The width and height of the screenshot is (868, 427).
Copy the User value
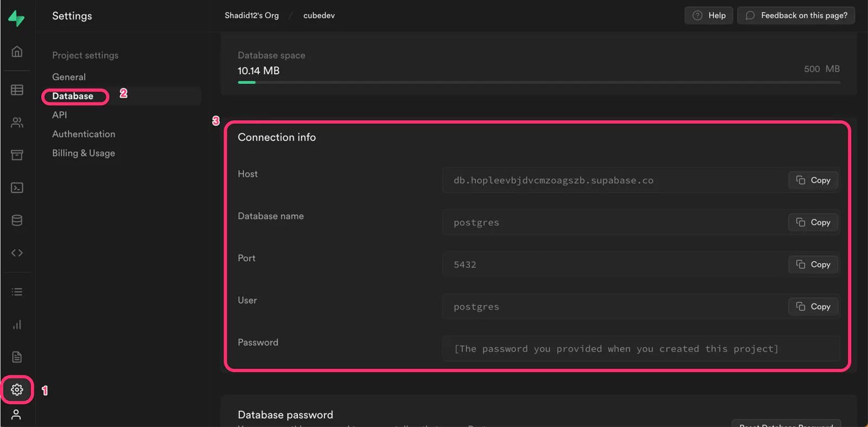click(x=813, y=306)
